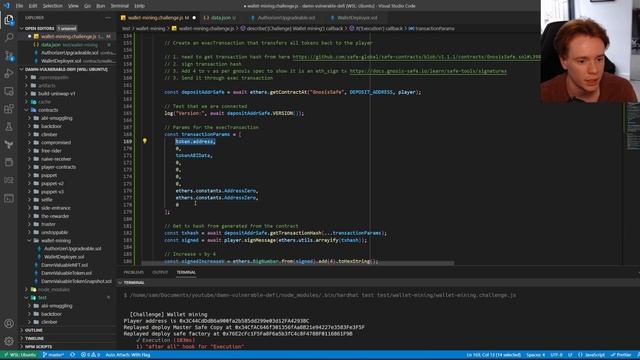Expand the node_modules folder
The image size is (640, 360).
pos(53,290)
